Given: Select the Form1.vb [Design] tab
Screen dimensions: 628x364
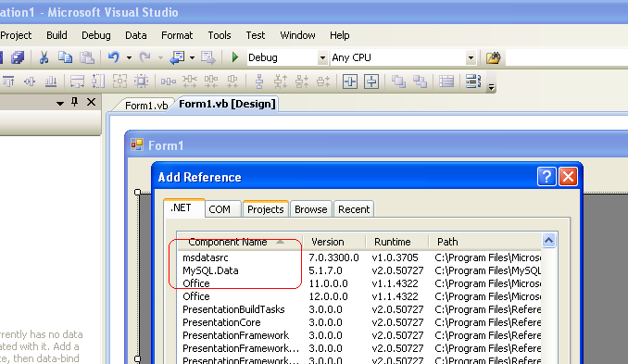Looking at the screenshot, I should [227, 104].
